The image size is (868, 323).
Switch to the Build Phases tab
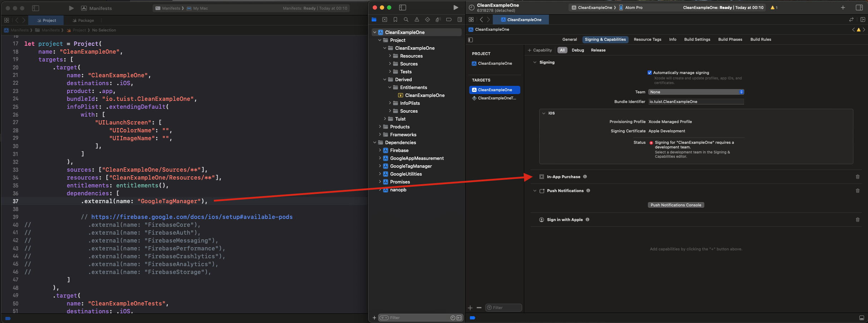[x=730, y=39]
